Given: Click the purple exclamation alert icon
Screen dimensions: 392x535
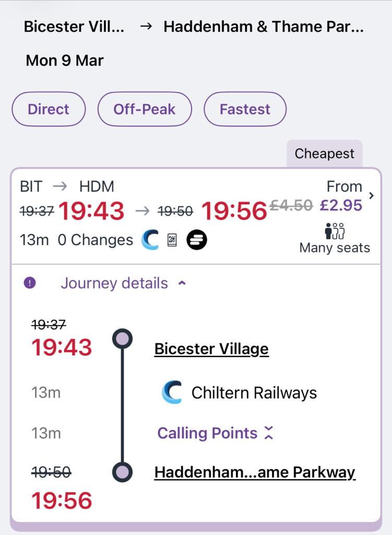Looking at the screenshot, I should point(30,283).
